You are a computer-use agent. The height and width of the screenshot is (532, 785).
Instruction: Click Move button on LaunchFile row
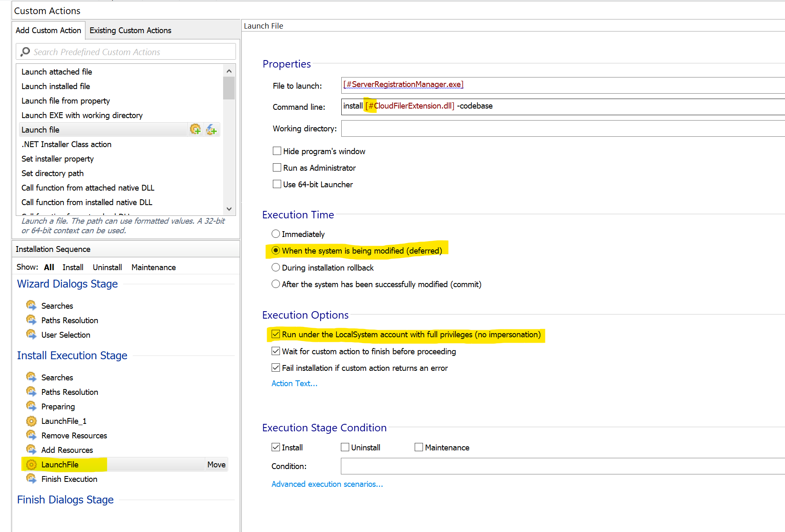[x=216, y=464]
